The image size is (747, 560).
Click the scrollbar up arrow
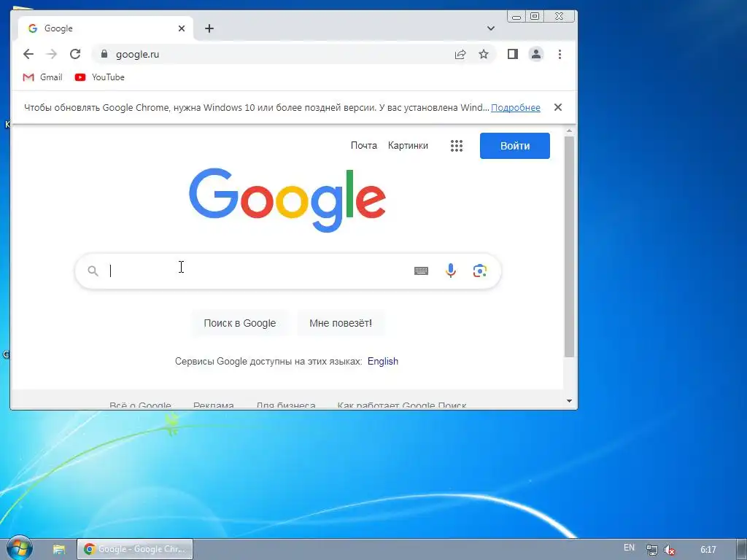click(569, 131)
